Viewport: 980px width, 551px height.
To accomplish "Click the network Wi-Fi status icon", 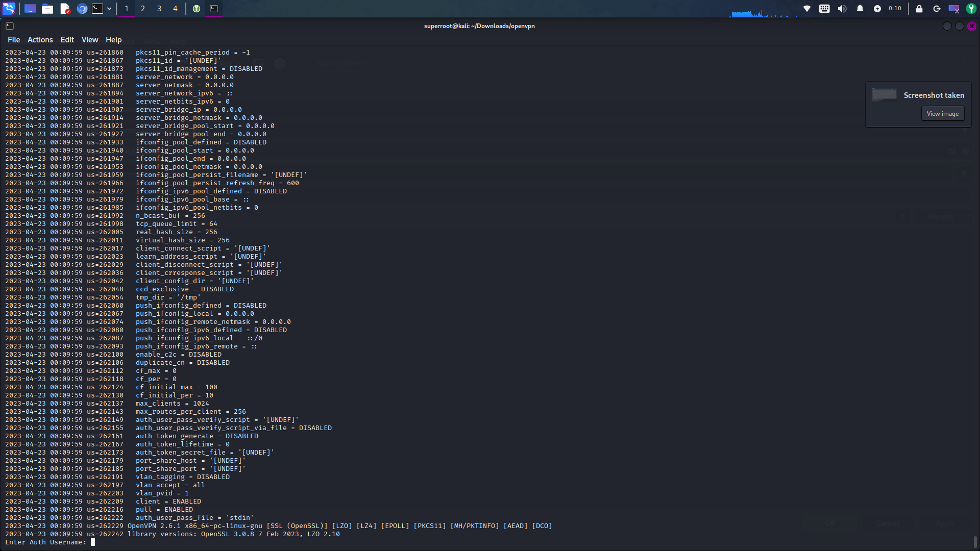I will tap(807, 9).
